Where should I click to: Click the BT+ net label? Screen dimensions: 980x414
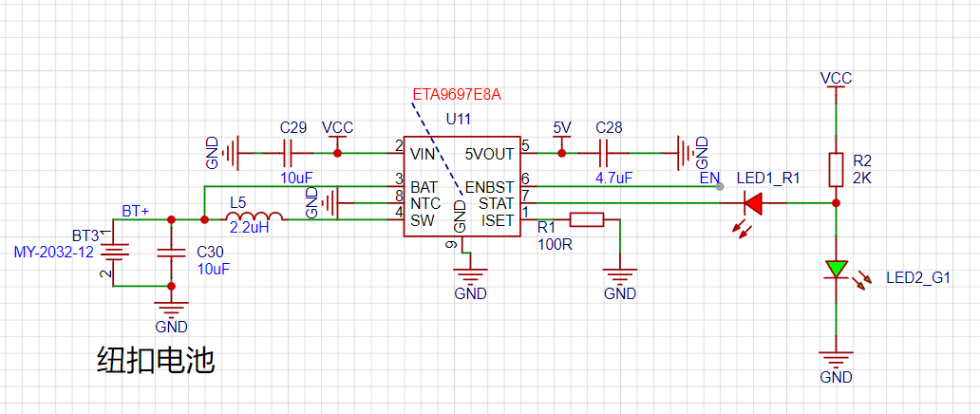(136, 210)
